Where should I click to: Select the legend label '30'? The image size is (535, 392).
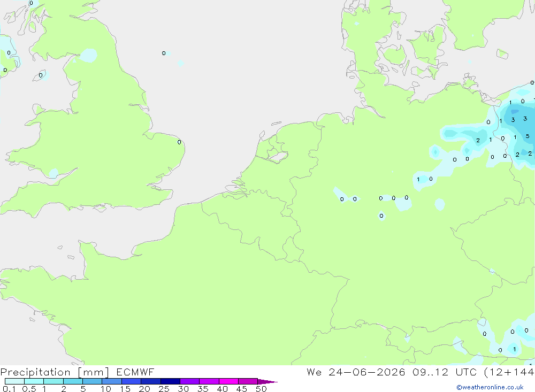click(184, 389)
